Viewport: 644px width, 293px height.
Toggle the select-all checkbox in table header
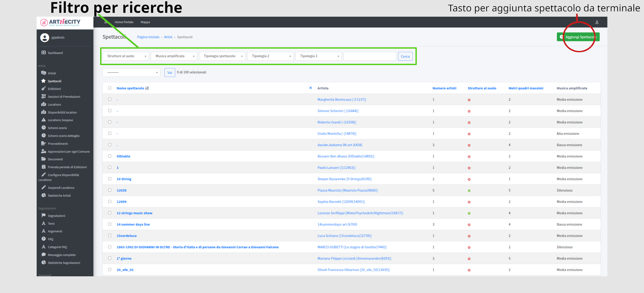(110, 88)
